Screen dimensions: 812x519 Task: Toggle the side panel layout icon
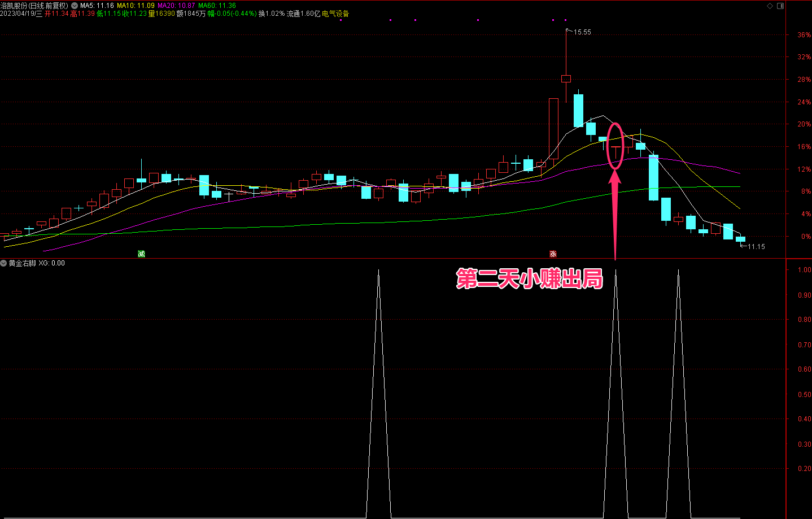pyautogui.click(x=780, y=6)
